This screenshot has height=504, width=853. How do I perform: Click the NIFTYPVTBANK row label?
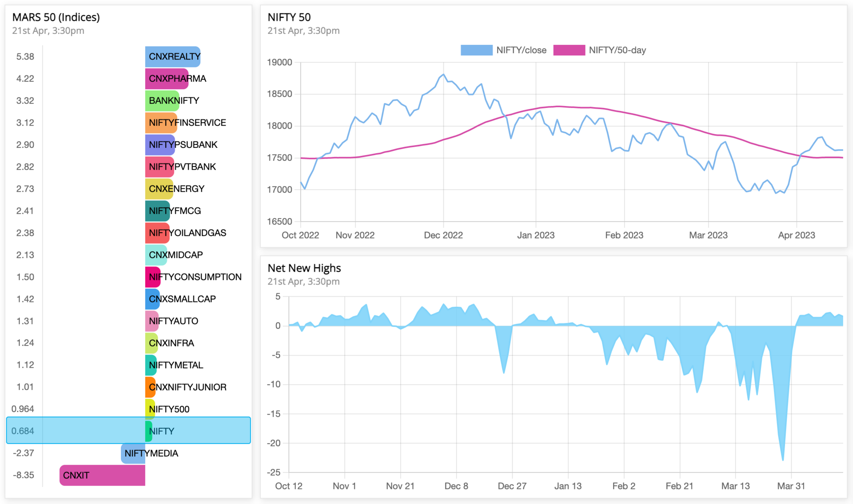click(x=182, y=167)
